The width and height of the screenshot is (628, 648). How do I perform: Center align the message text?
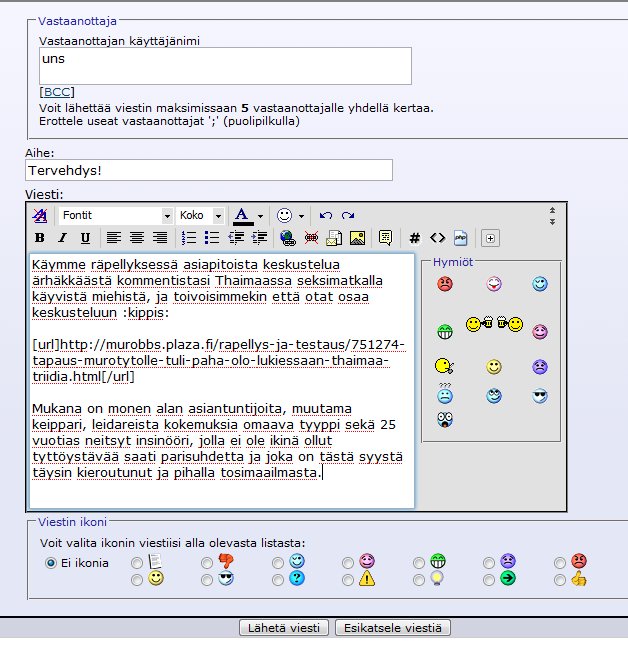pyautogui.click(x=137, y=238)
